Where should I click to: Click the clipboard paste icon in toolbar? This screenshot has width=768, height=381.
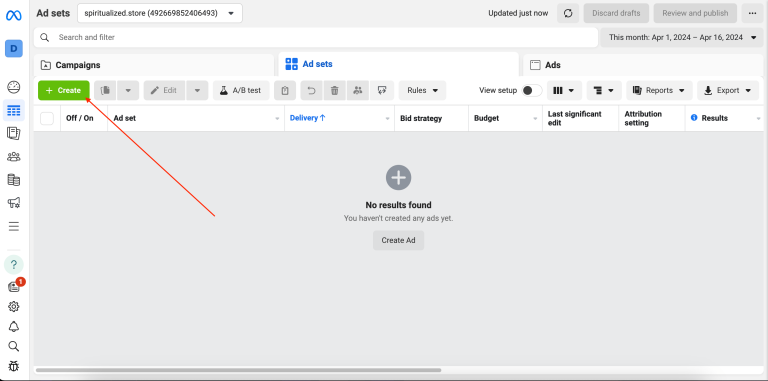click(285, 91)
